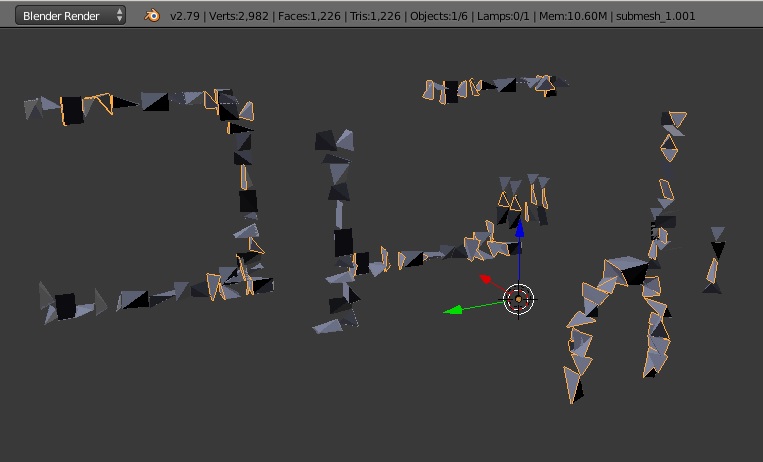Click the Faces:1,226 statistic
The height and width of the screenshot is (462, 763).
[x=309, y=16]
